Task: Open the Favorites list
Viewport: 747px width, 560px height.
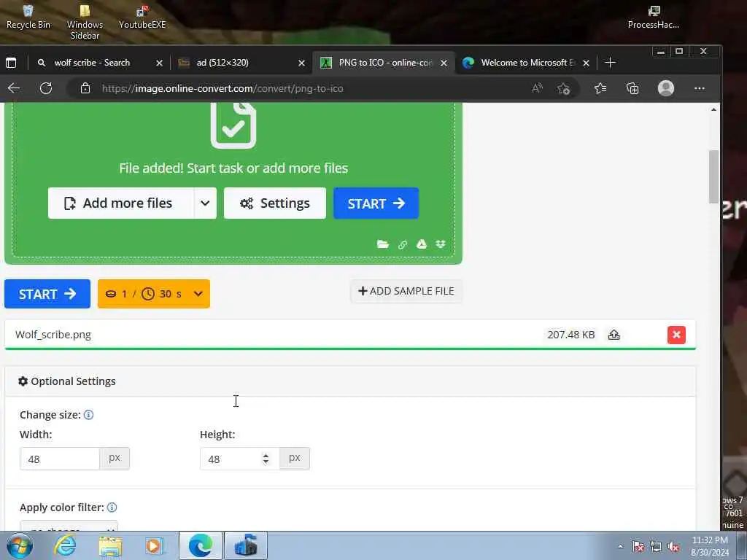Action: (600, 88)
